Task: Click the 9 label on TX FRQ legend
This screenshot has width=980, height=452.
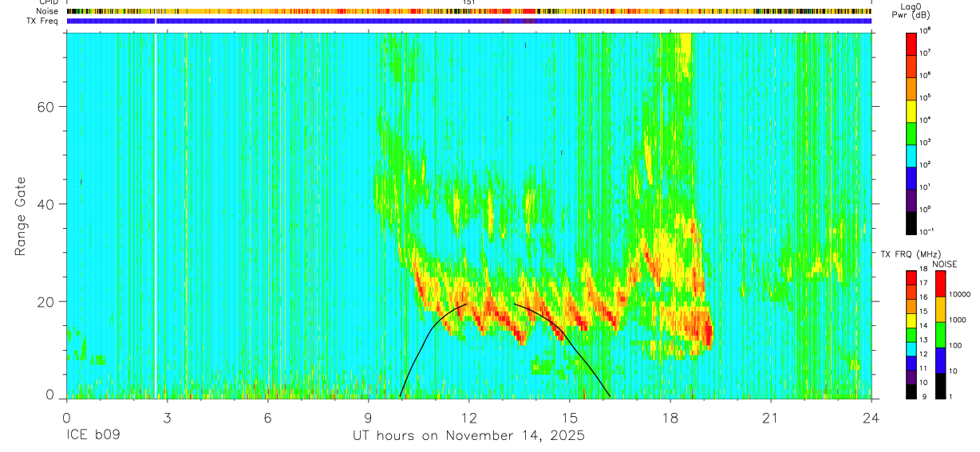Action: (924, 396)
